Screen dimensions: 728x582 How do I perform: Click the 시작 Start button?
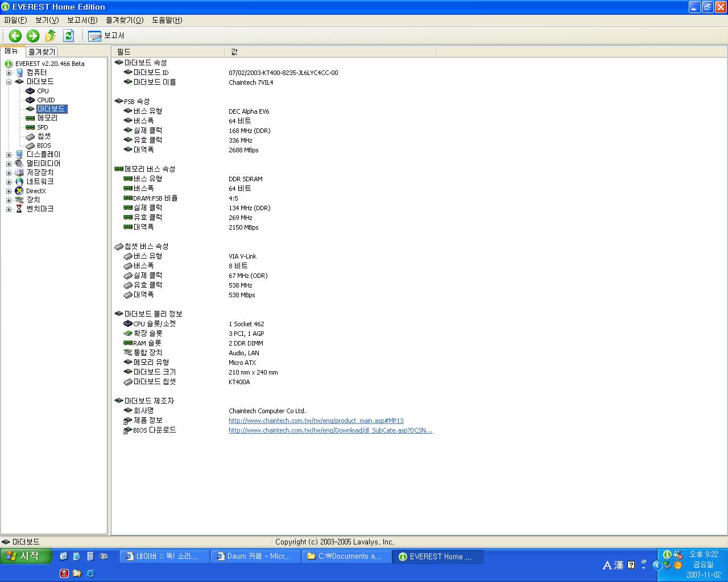26,556
